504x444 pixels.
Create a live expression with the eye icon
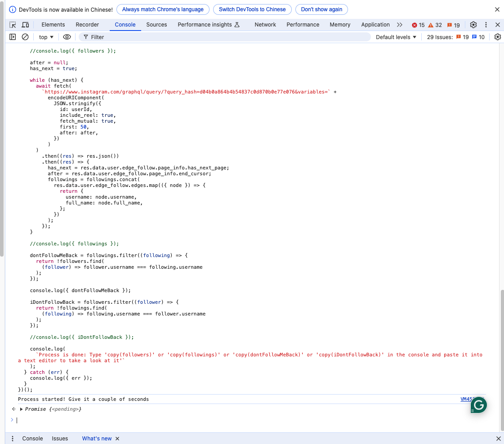tap(67, 37)
